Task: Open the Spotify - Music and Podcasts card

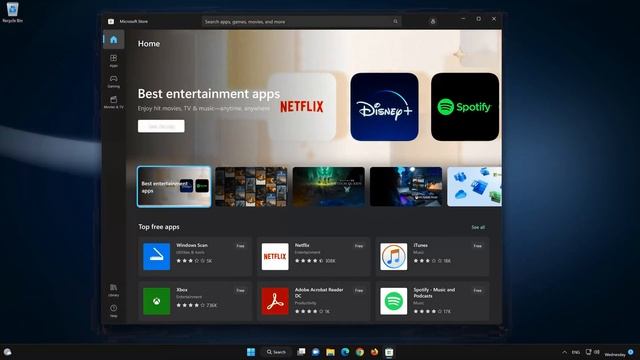Action: pyautogui.click(x=432, y=301)
